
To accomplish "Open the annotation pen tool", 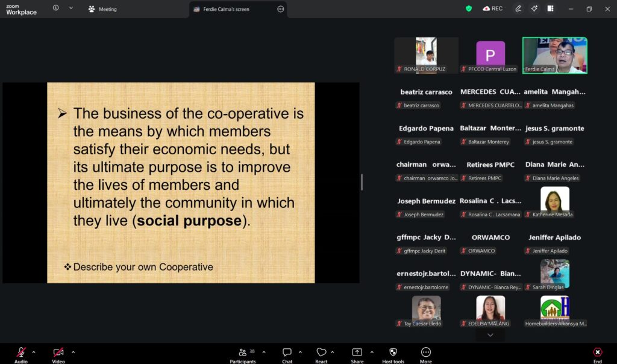I will [518, 8].
